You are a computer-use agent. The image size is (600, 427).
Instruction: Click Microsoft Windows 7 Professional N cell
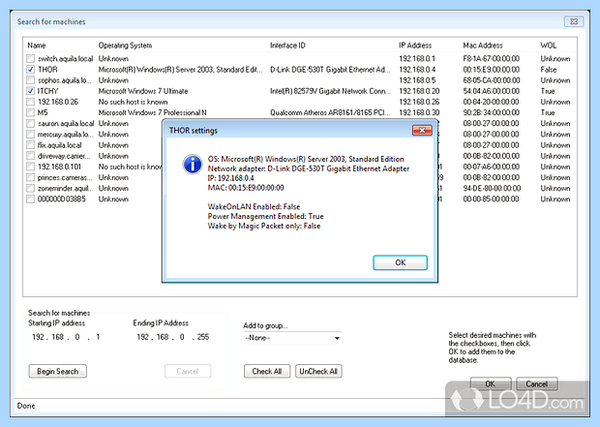point(152,112)
